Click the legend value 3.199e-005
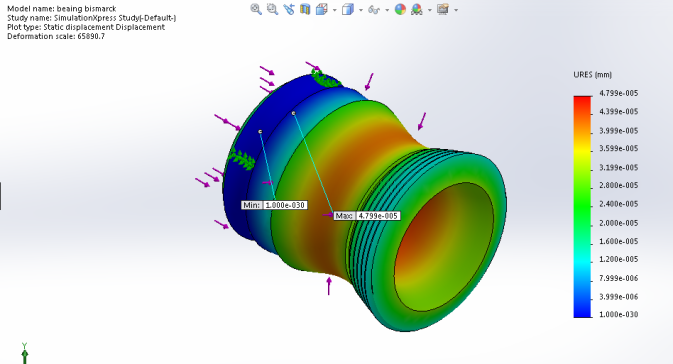 pos(618,167)
